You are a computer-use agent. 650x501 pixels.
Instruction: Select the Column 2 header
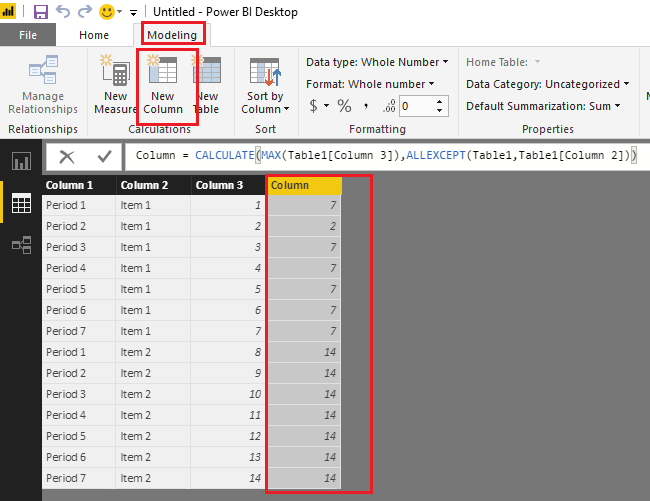click(x=153, y=185)
